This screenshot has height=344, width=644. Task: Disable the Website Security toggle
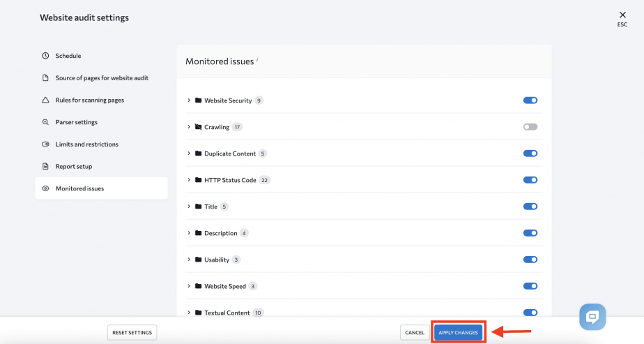[530, 100]
